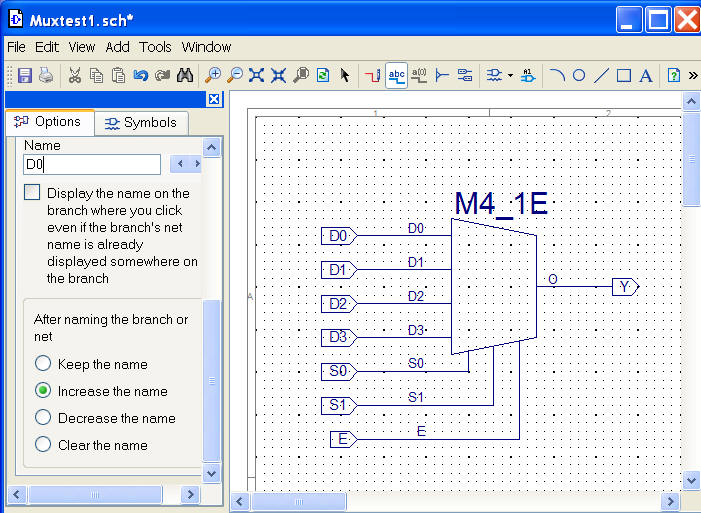
Task: Enable Display the name on branch checkbox
Action: (x=32, y=192)
